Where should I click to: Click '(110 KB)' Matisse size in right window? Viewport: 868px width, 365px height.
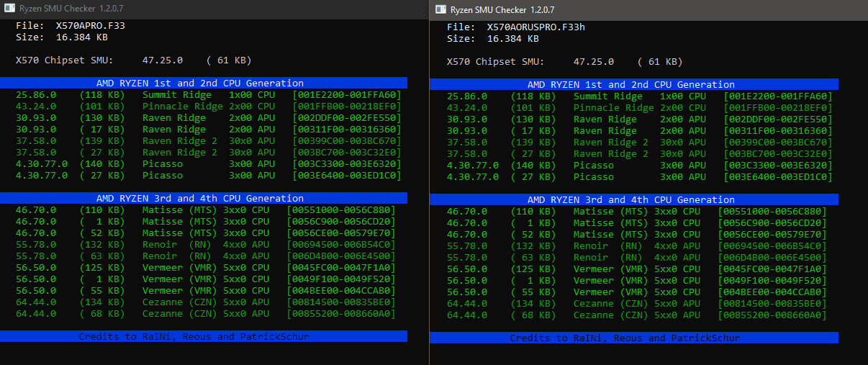[533, 212]
